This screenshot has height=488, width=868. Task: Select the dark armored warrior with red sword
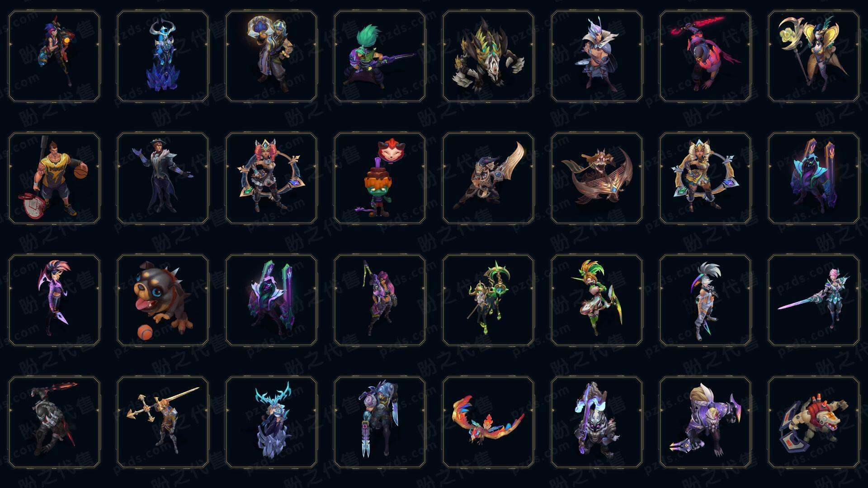(54, 422)
